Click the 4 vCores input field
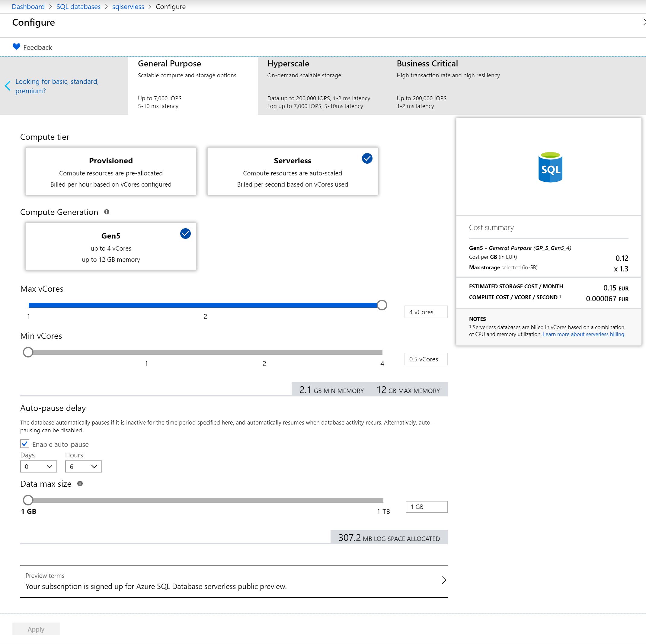The image size is (646, 644). click(426, 312)
